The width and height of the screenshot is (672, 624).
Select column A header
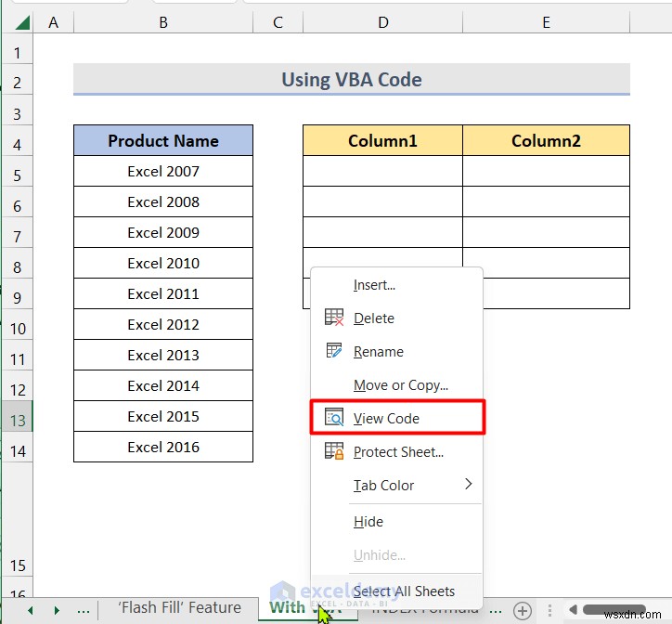click(x=54, y=22)
